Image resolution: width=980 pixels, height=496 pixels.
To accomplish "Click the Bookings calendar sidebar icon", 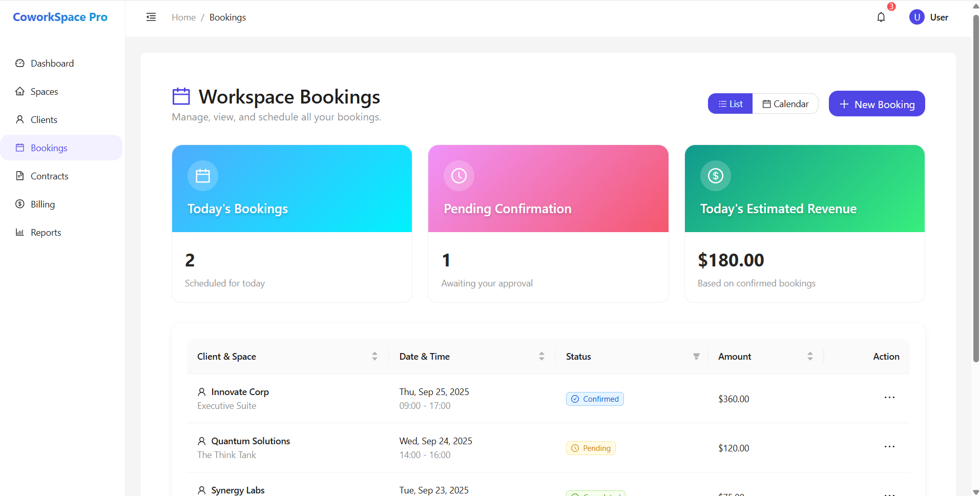I will point(20,148).
